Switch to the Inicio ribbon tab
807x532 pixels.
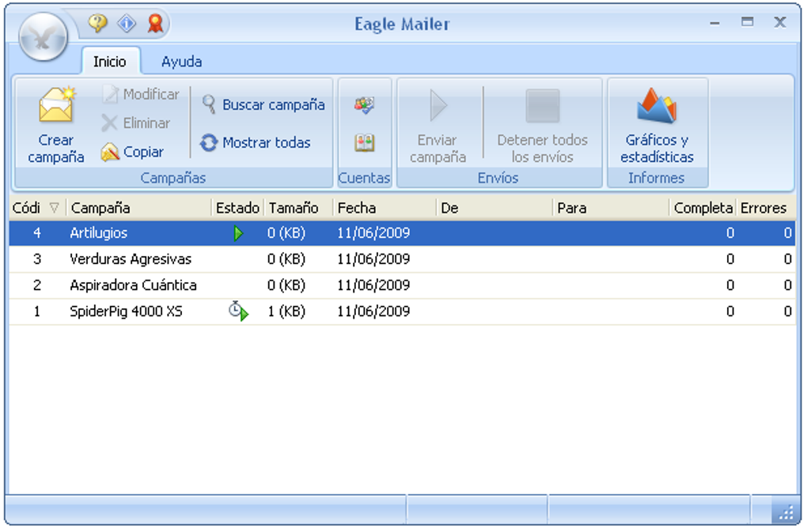(x=110, y=62)
